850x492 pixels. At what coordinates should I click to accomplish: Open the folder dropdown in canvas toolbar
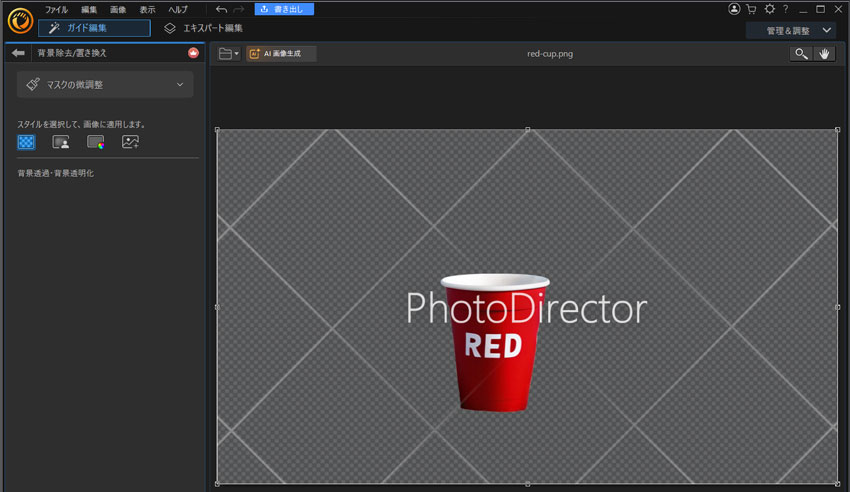click(x=229, y=54)
